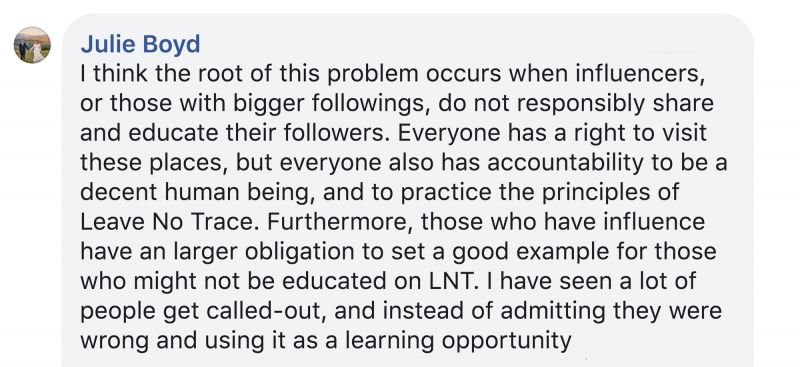This screenshot has height=367, width=800.
Task: Click the Julie Boyd name link
Action: coord(140,44)
